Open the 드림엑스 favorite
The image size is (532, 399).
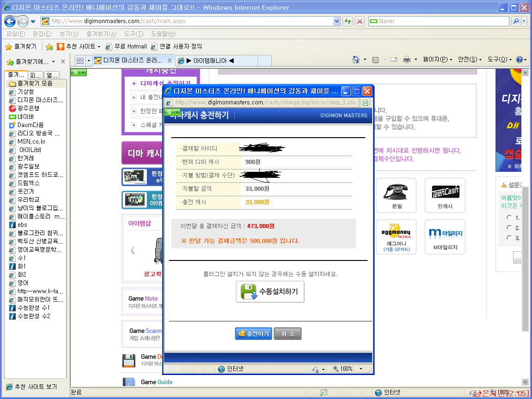24,183
